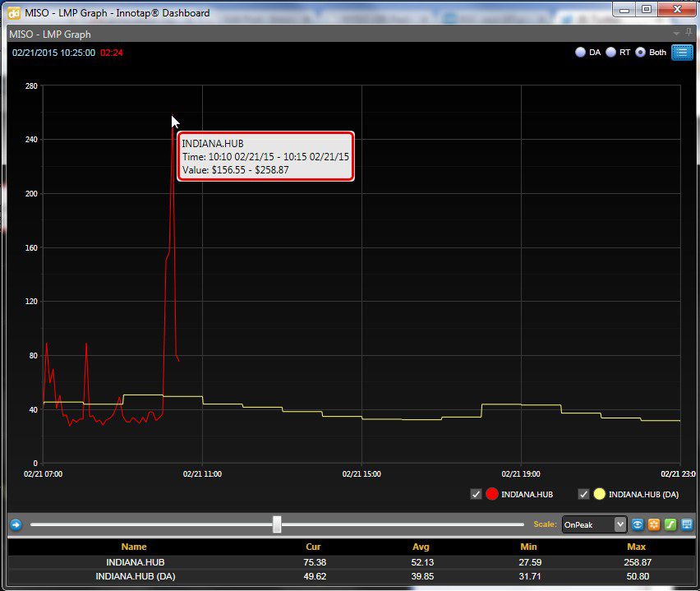Click the blue arrow button left of slider
This screenshot has width=700, height=591.
tap(16, 524)
